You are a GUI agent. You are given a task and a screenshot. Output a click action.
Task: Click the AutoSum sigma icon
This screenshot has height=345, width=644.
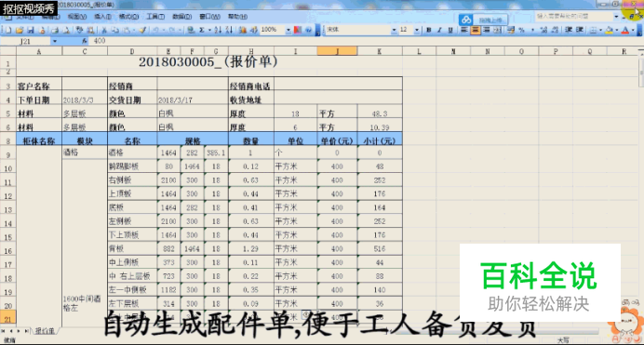click(x=202, y=30)
